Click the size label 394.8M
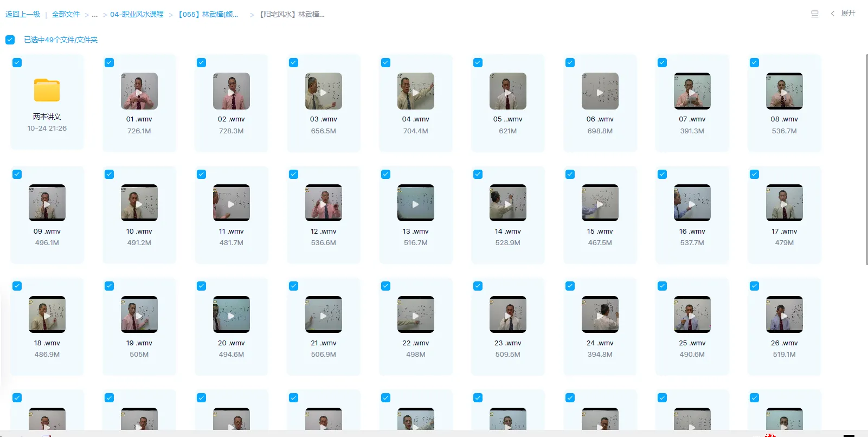868x437 pixels. coord(600,355)
